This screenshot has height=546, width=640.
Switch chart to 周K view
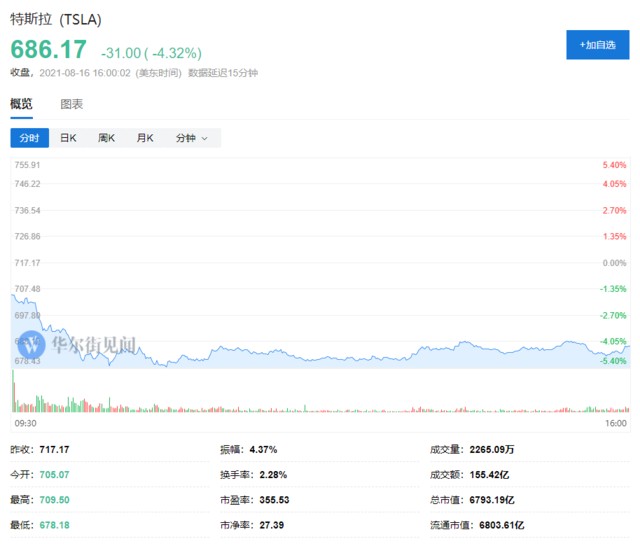(x=107, y=138)
